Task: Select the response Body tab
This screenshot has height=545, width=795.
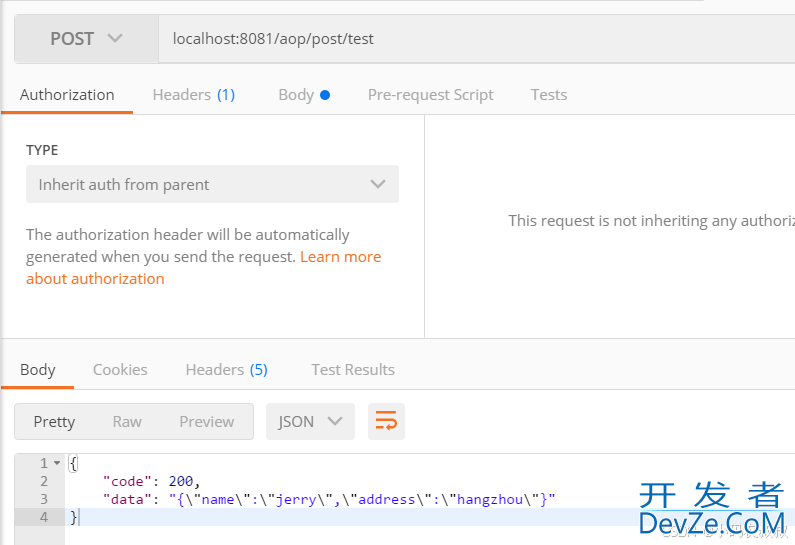Action: coord(38,370)
